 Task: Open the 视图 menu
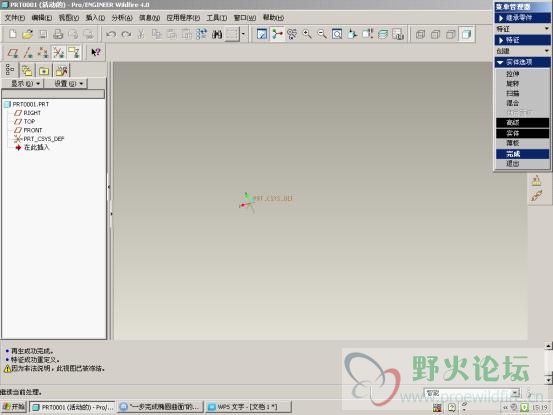point(68,18)
